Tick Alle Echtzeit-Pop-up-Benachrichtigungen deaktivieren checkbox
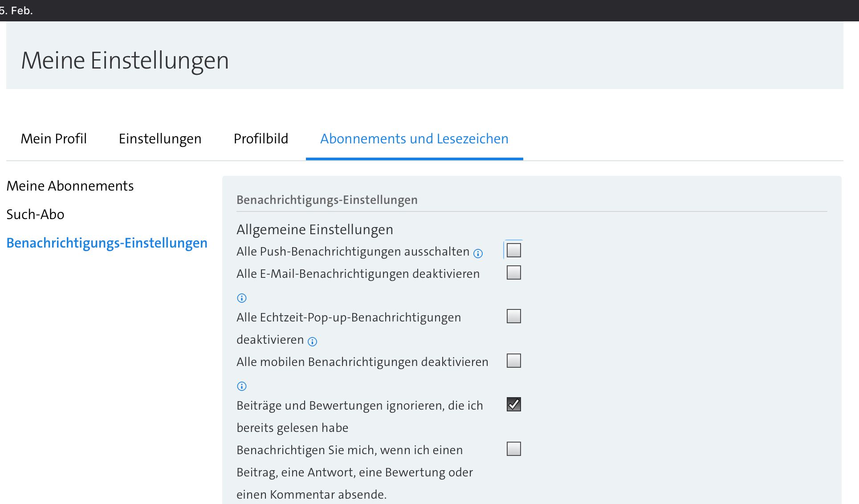Viewport: 859px width, 504px height. coord(513,316)
